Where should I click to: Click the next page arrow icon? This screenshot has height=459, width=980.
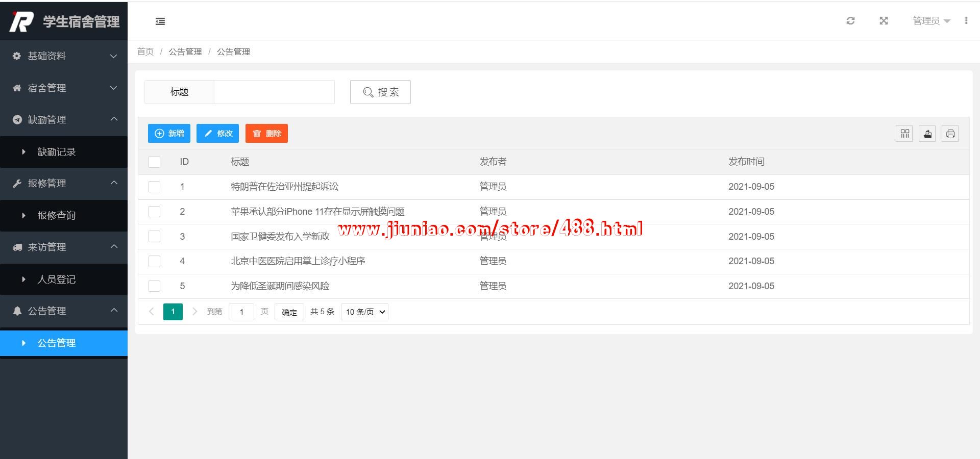194,312
